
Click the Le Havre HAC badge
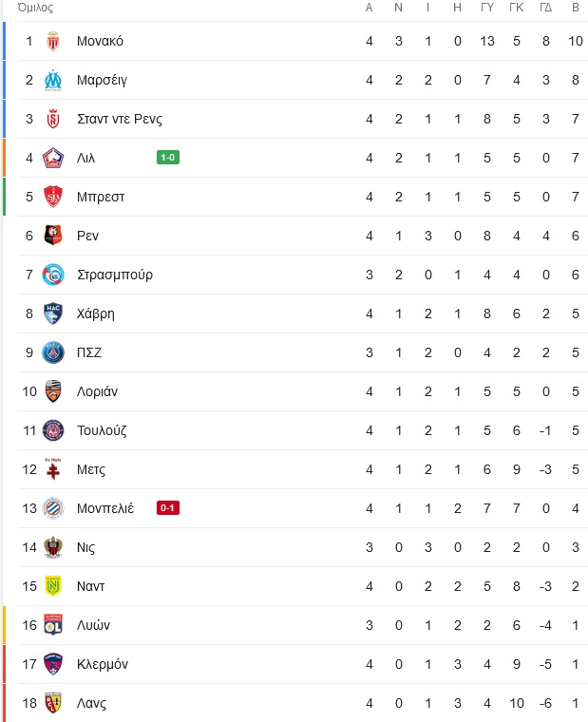click(53, 313)
